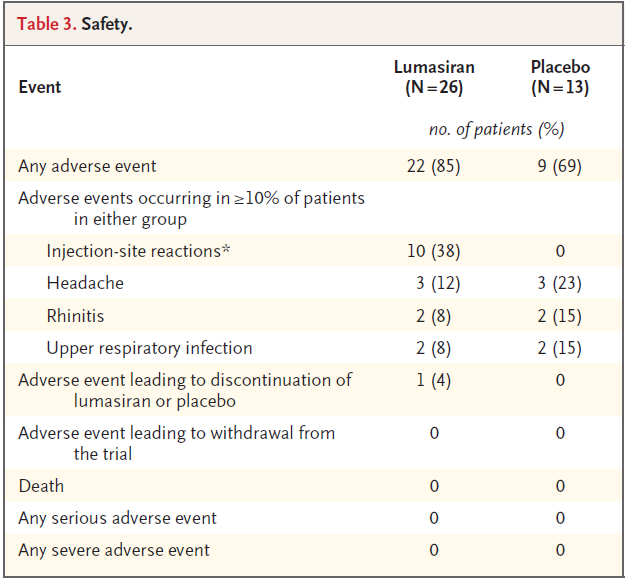Screen dimensions: 626x581
Task: Select the 'Death' row label
Action: 41,486
